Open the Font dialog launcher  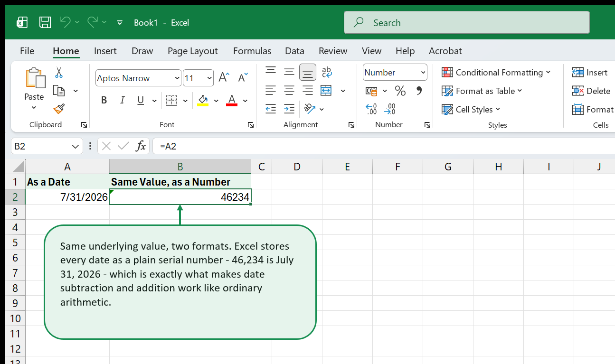coord(250,125)
